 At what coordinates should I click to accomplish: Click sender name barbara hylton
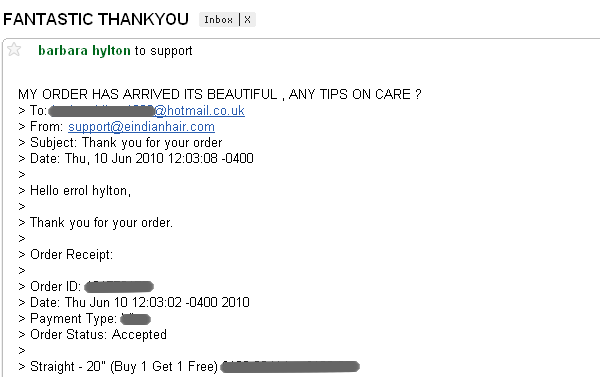(x=84, y=51)
